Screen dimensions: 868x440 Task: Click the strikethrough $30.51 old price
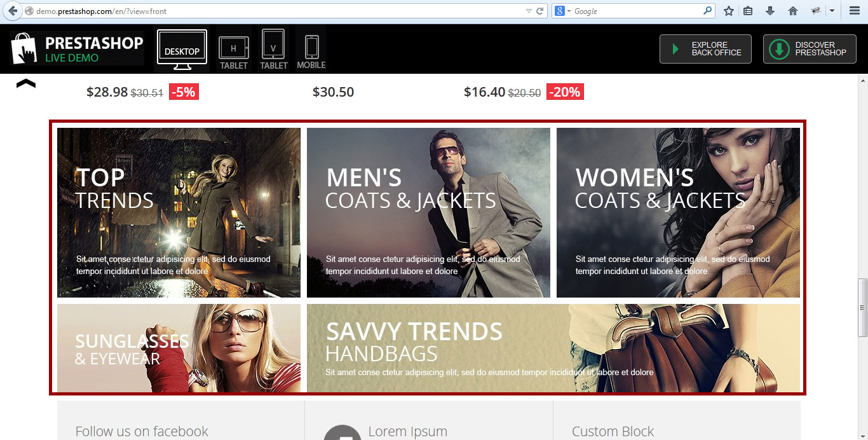pyautogui.click(x=147, y=93)
